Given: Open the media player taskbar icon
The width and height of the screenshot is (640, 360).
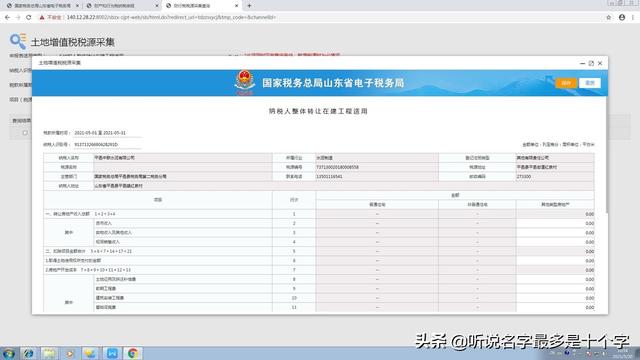Looking at the screenshot, I should click(70, 353).
